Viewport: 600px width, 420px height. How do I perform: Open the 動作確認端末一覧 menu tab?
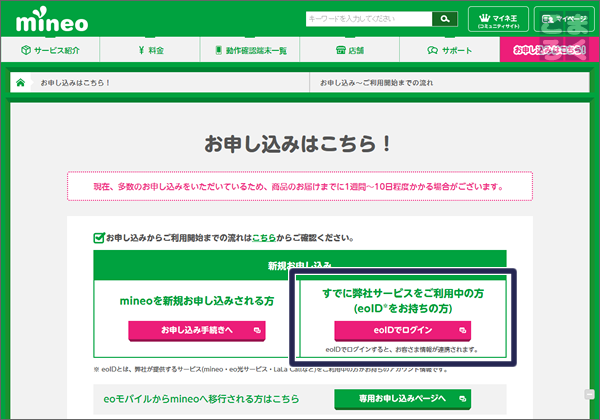tap(250, 50)
